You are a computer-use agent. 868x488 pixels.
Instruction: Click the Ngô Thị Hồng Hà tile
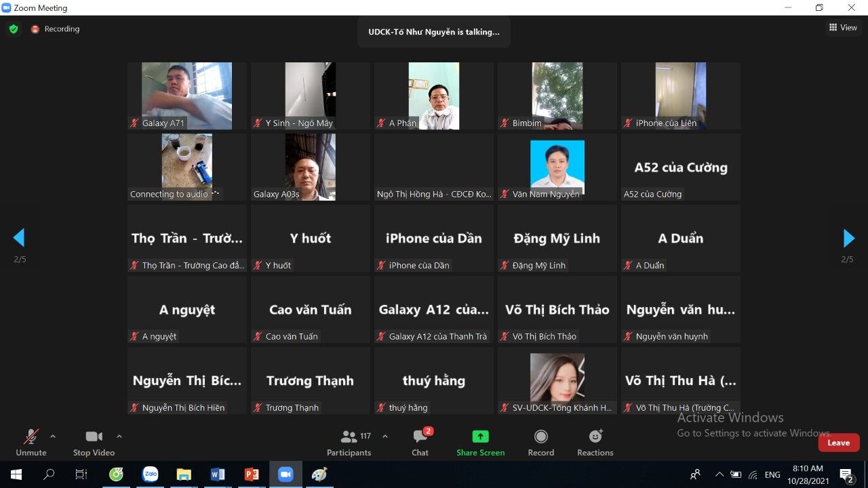click(434, 167)
